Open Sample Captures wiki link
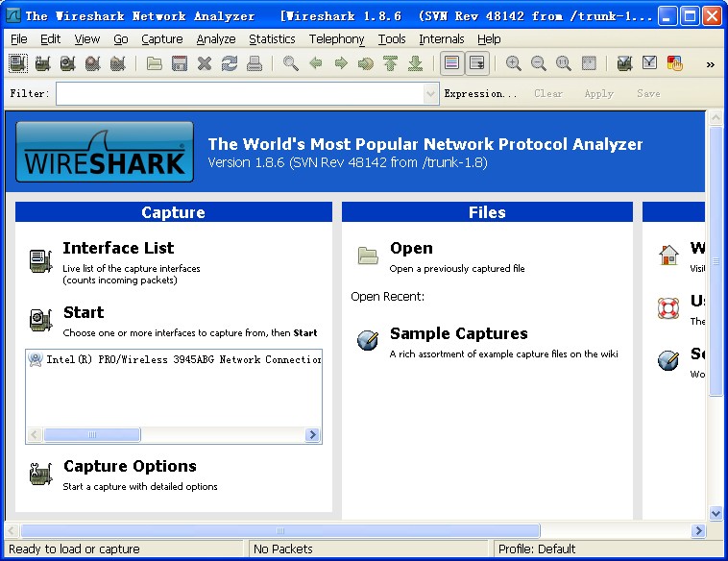The image size is (728, 561). (x=459, y=333)
